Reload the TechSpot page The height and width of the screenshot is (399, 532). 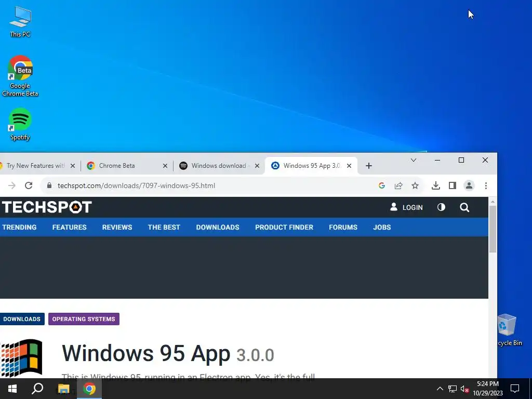point(29,185)
